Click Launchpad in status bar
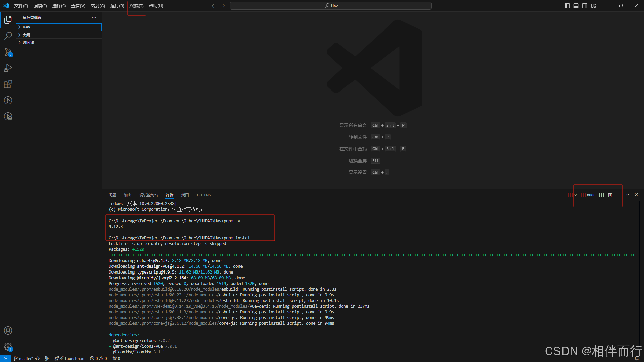 coord(74,358)
